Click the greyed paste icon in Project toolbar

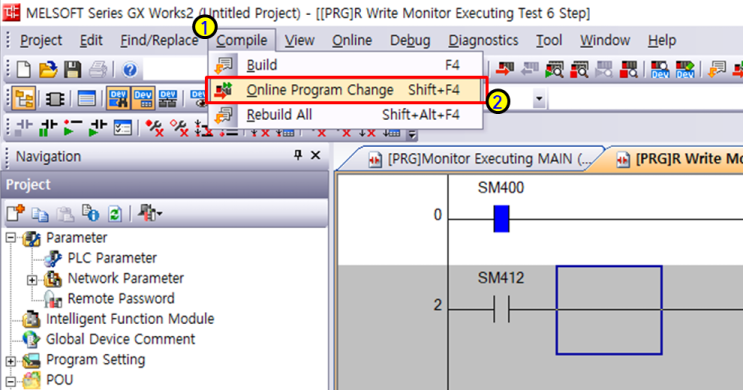pyautogui.click(x=65, y=214)
